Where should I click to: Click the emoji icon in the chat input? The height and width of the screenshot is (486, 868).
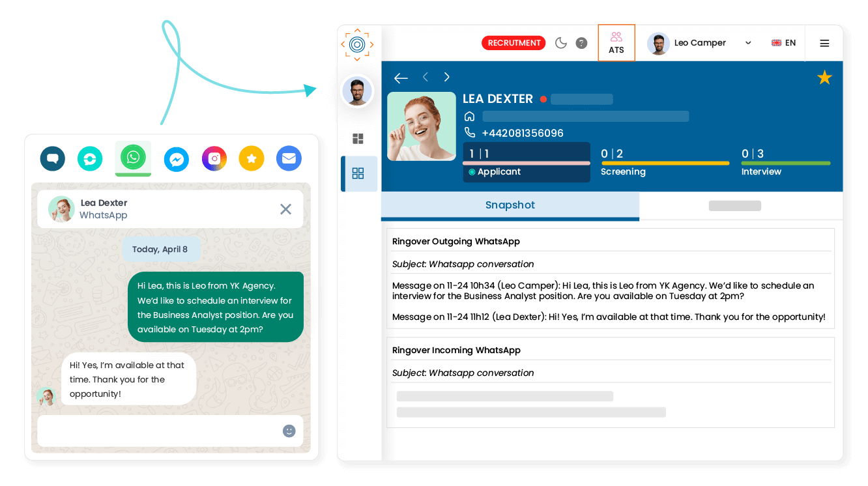click(289, 431)
